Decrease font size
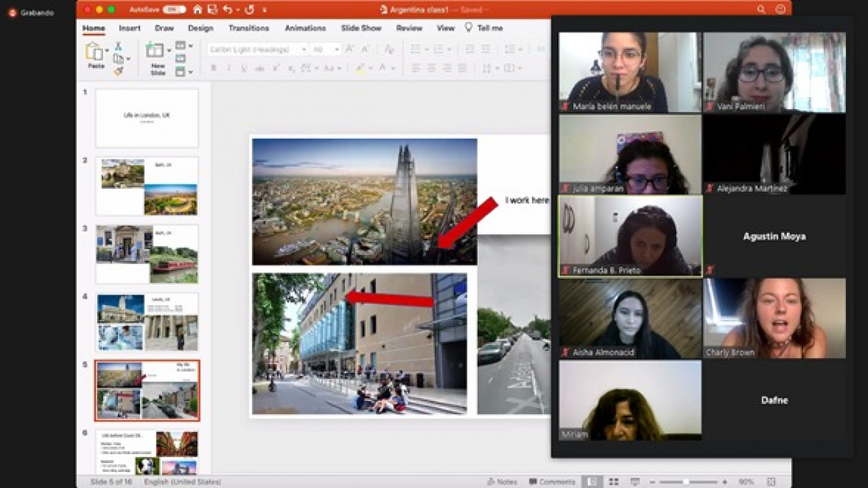Viewport: 868px width, 488px height. click(365, 50)
